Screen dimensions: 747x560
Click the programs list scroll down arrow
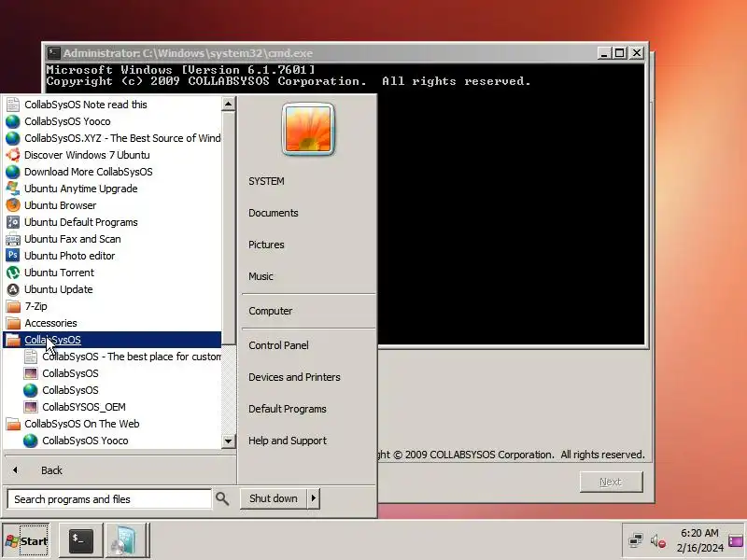pos(228,441)
